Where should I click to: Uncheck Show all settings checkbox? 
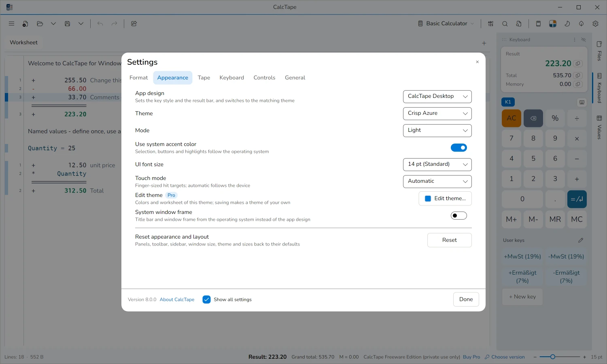206,299
